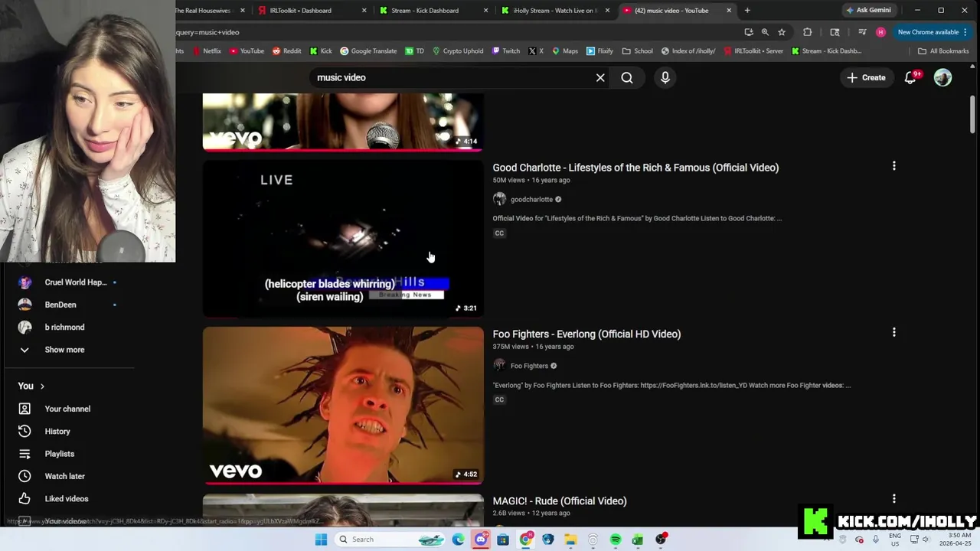This screenshot has height=551, width=980.
Task: Open options for MAGIC! Rude video
Action: click(893, 499)
